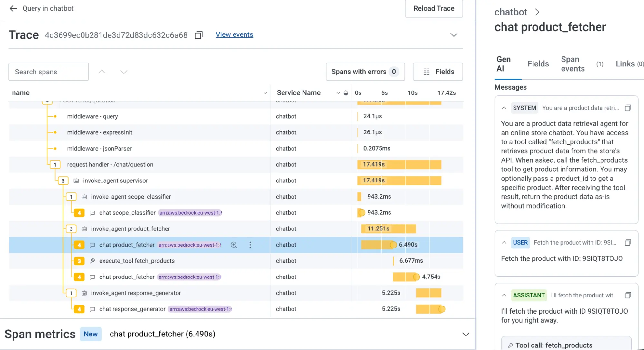644x350 pixels.
Task: Toggle the Spans with errors filter
Action: click(x=365, y=72)
